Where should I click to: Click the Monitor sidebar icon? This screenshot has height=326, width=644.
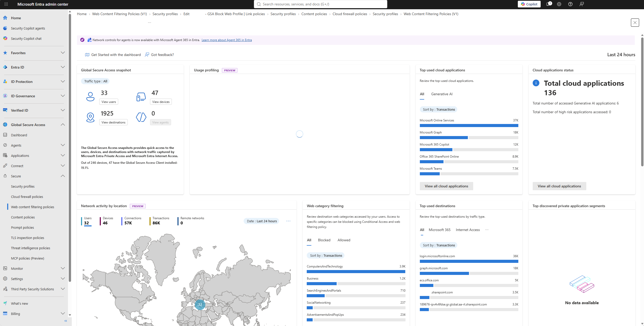point(5,269)
